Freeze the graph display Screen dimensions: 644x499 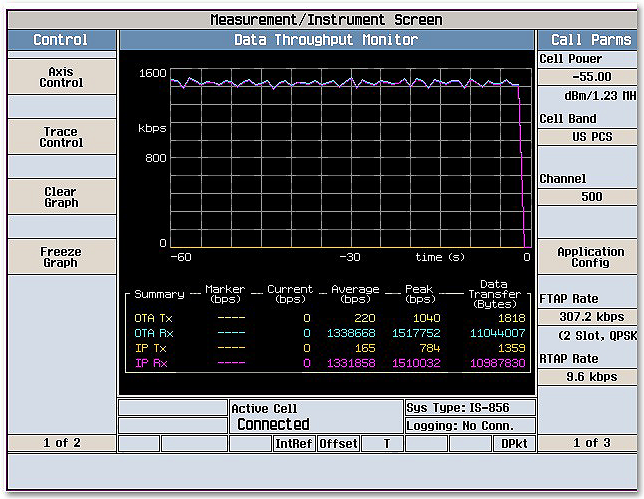62,257
